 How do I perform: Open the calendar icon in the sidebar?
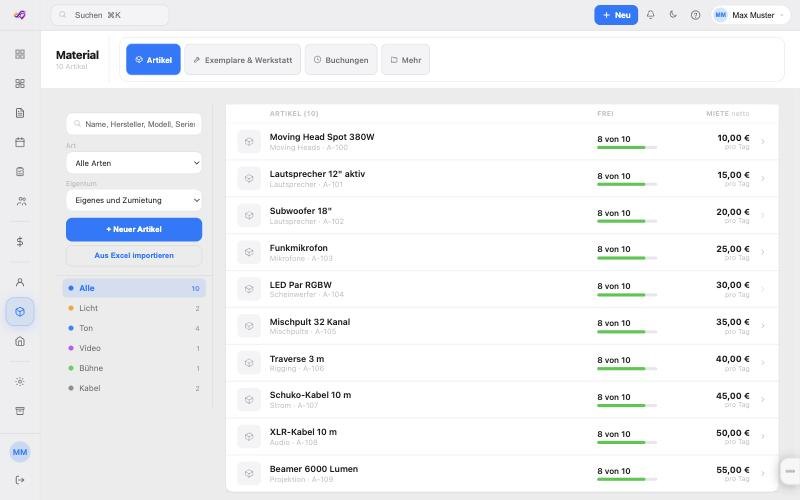pos(20,142)
